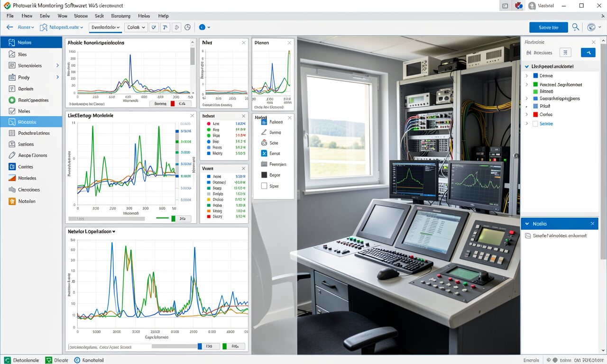Click the red swatch under the top chart
The width and height of the screenshot is (607, 364).
173,103
